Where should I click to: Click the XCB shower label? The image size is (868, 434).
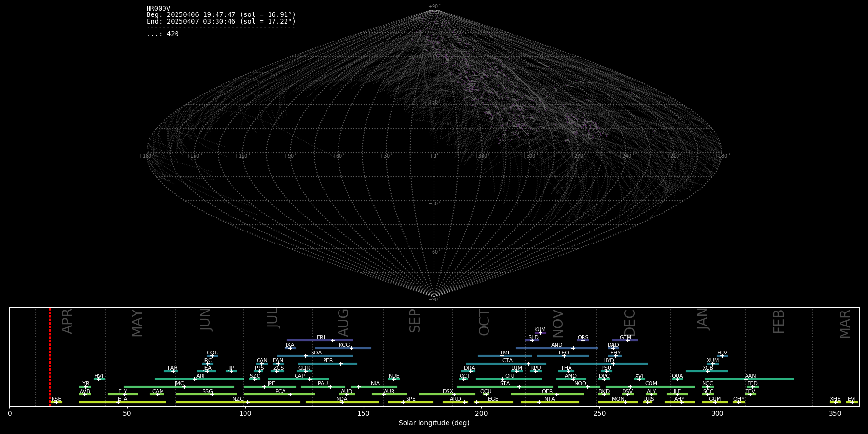tap(707, 368)
